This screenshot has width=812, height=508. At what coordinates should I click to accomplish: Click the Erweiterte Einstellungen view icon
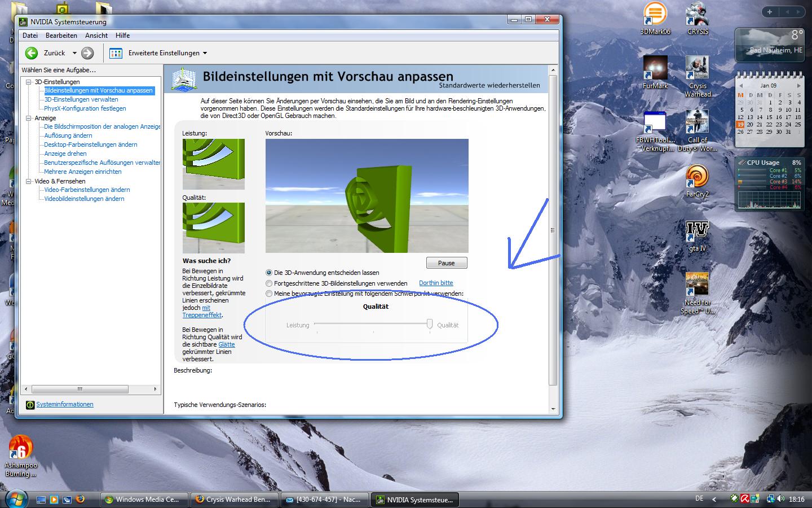click(116, 53)
